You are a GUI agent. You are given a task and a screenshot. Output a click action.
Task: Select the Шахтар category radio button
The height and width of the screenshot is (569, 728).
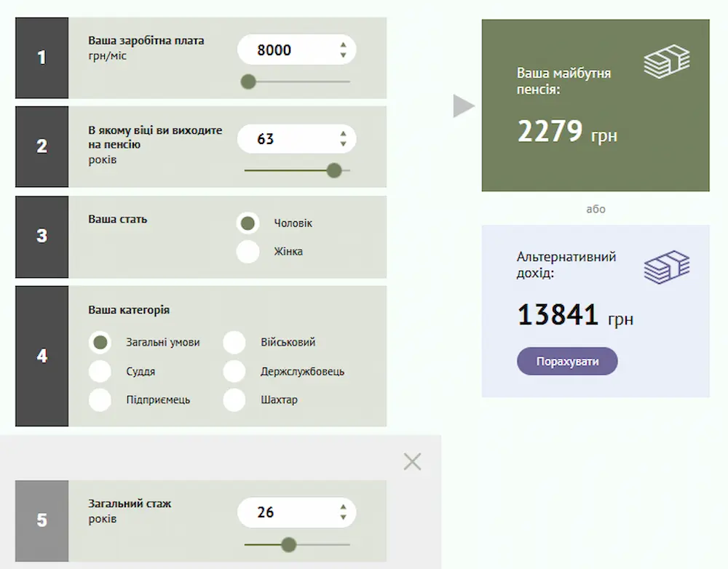pos(234,400)
